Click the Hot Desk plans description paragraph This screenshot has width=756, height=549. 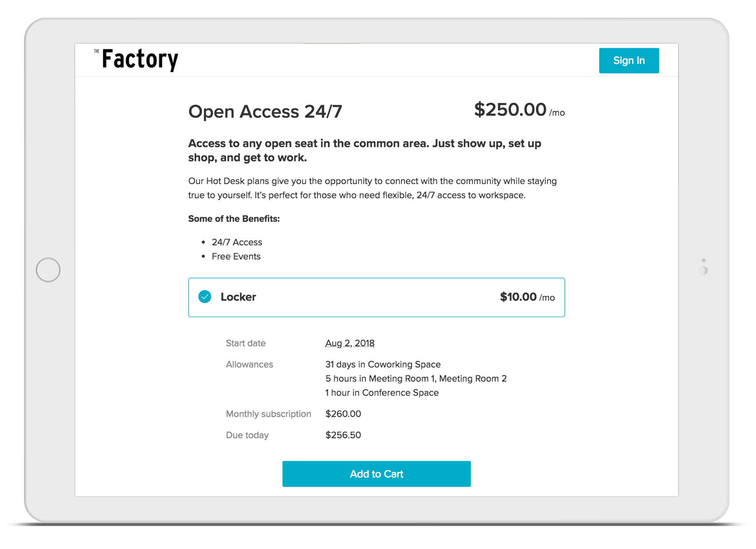(372, 188)
